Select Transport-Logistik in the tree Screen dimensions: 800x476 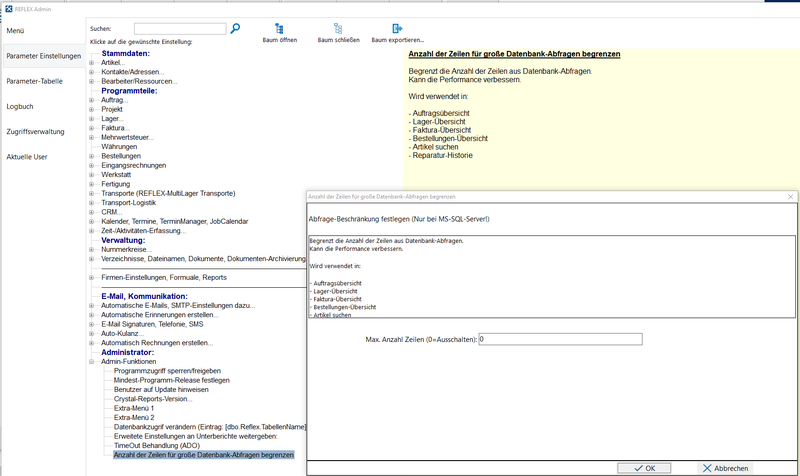pos(129,203)
